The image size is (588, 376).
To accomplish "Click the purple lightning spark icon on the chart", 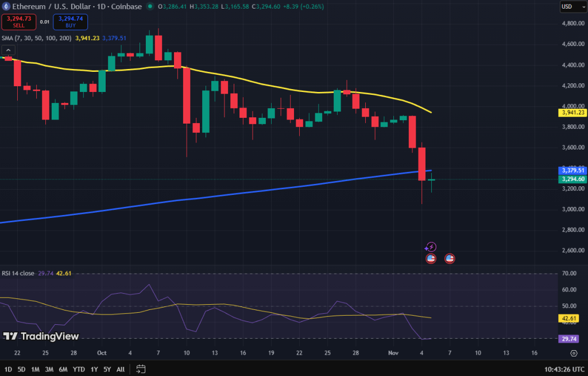I will point(430,247).
